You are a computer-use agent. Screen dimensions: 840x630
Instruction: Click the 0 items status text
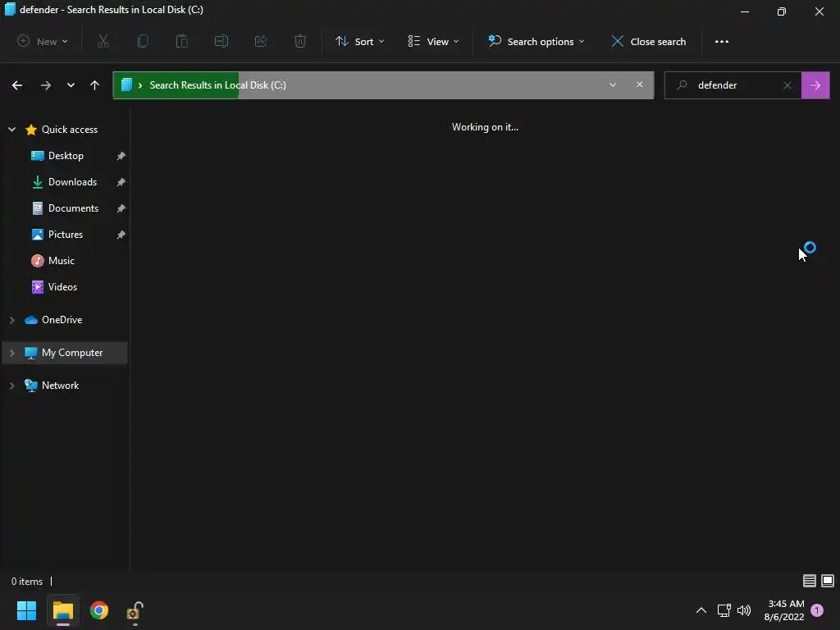[27, 582]
